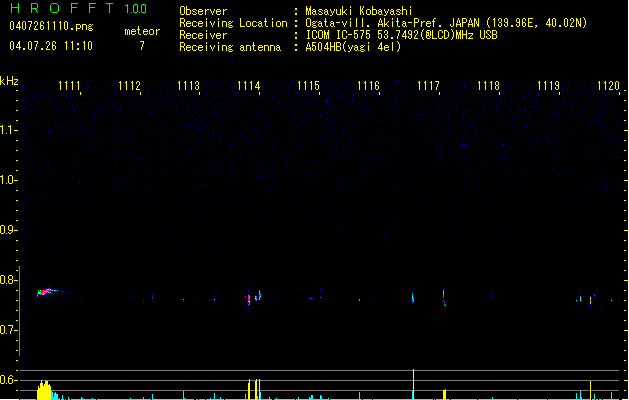Click frequency axis label 0.8
Screen dimensions: 629x400
click(7, 280)
